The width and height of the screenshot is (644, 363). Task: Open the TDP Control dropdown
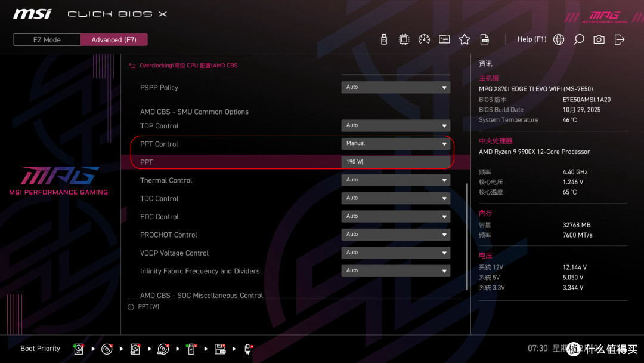pos(395,125)
